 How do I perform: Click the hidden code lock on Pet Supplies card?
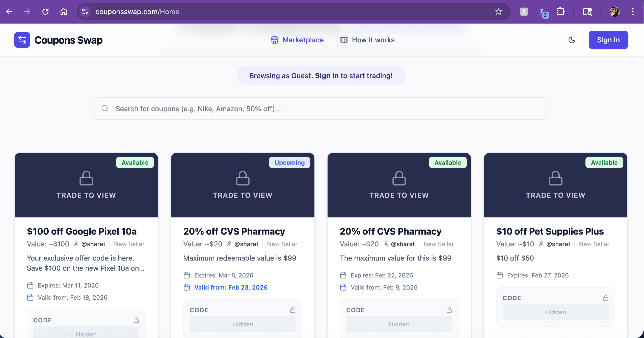[x=605, y=298]
